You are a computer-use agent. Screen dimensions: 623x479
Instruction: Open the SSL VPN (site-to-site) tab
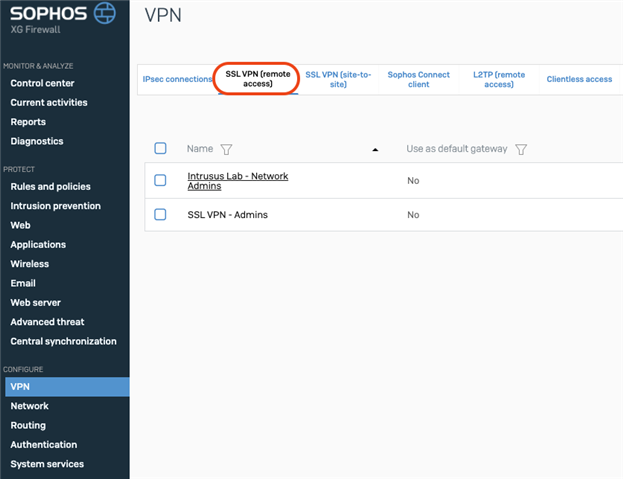[338, 79]
